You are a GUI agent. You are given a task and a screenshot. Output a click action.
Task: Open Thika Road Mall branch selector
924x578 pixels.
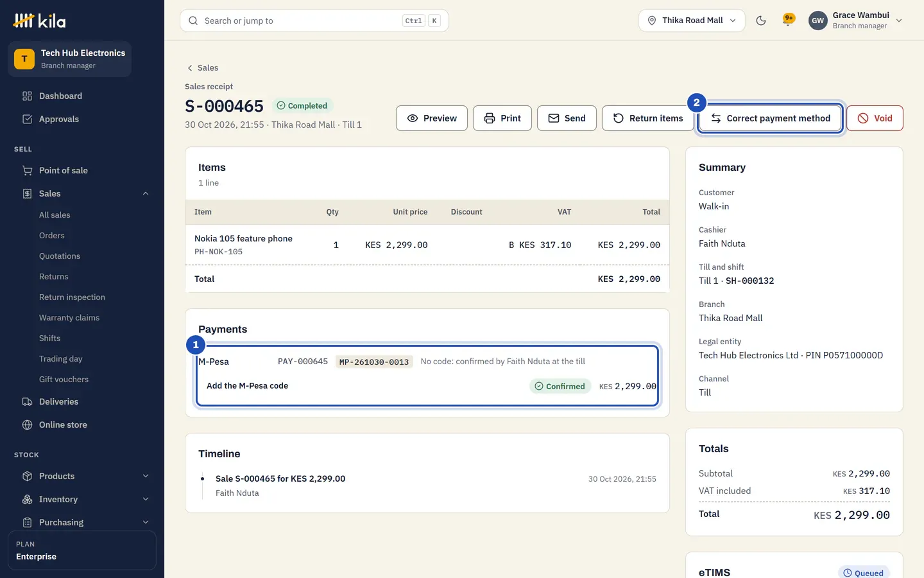coord(692,21)
